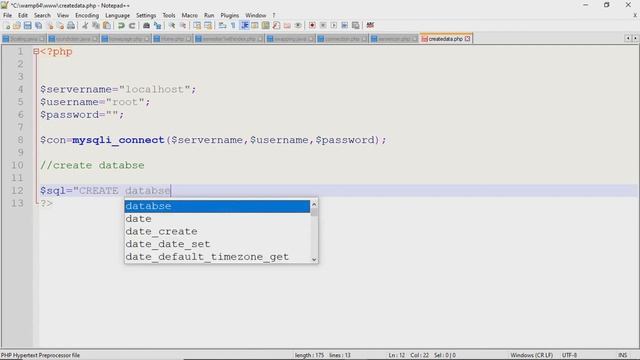Open the Language menu
640x360 pixels.
(x=118, y=16)
